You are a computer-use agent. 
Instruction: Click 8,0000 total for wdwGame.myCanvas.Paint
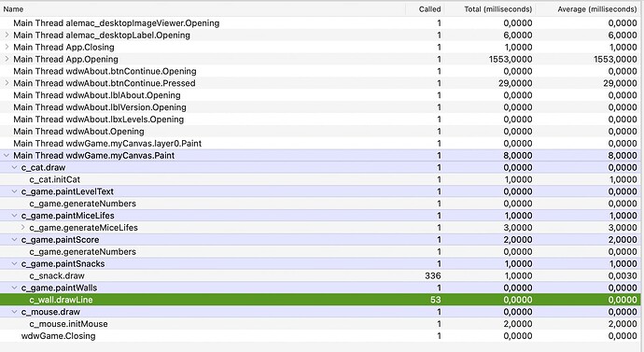[x=518, y=155]
